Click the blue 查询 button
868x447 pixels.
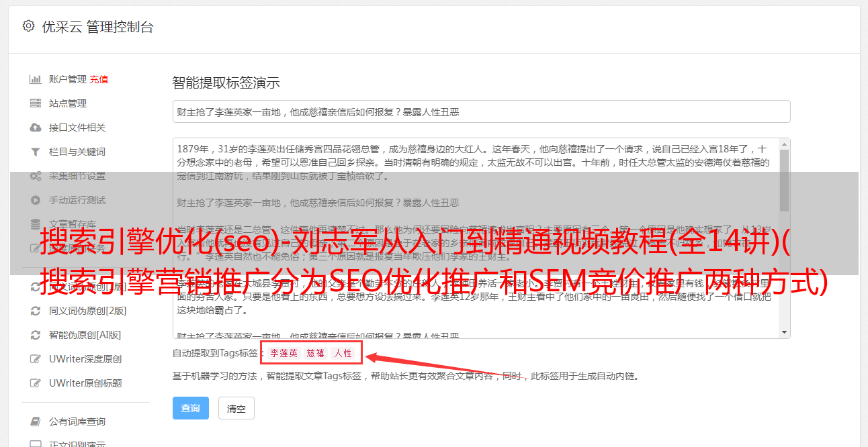pyautogui.click(x=191, y=408)
